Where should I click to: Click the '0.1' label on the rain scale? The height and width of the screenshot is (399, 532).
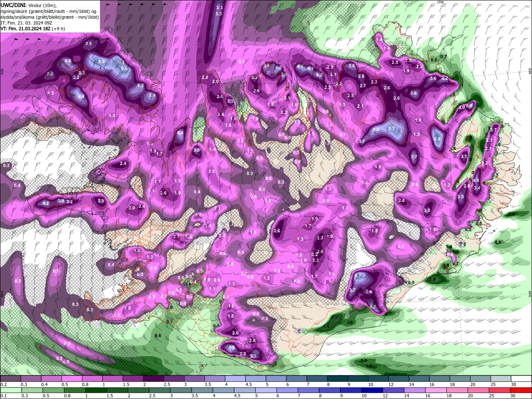[3, 396]
